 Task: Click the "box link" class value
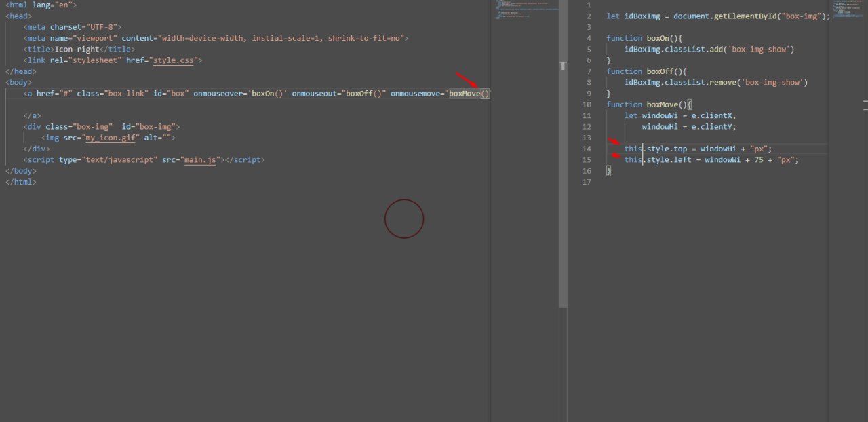coord(127,94)
